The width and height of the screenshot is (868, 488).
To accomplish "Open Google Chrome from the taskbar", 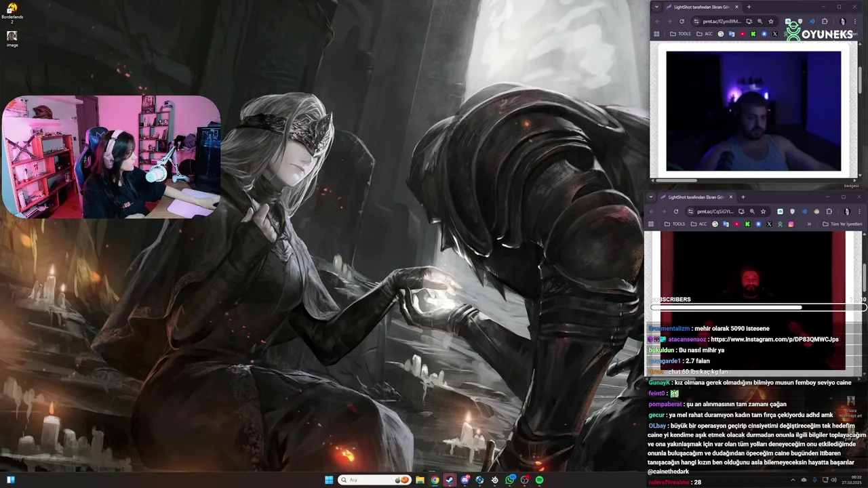I will [x=435, y=480].
